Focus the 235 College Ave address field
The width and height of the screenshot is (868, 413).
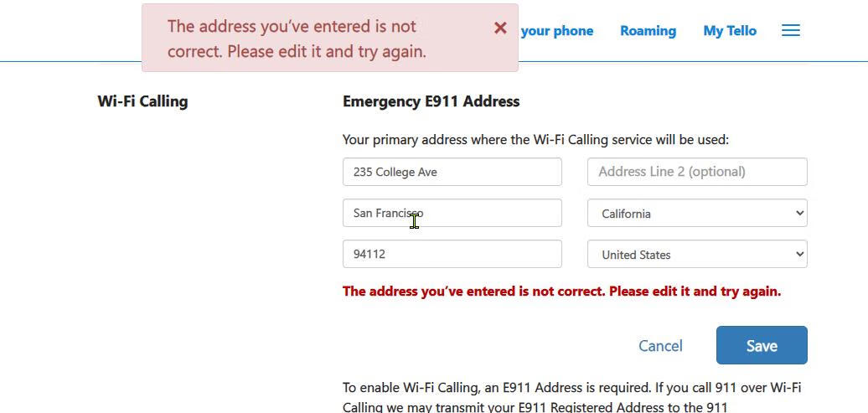pyautogui.click(x=452, y=172)
